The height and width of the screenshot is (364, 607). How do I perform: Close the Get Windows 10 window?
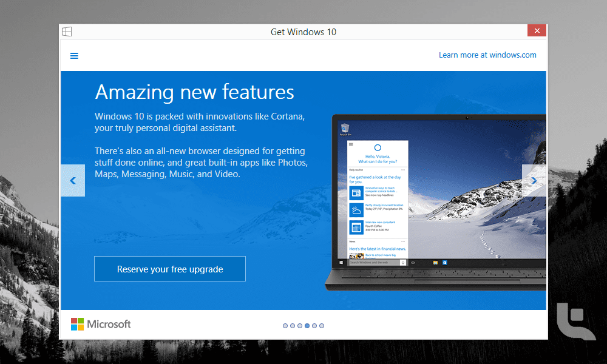537,30
